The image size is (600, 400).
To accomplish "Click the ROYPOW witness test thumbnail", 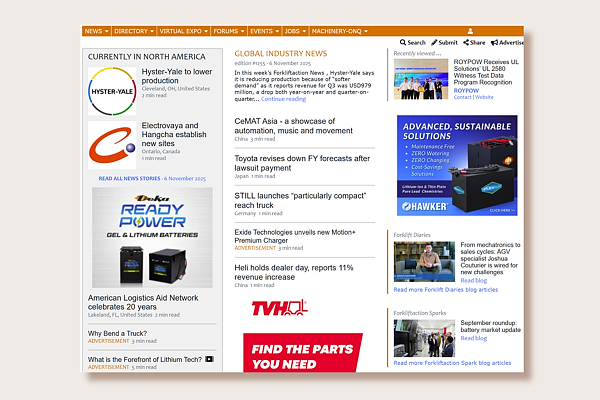I will (421, 80).
